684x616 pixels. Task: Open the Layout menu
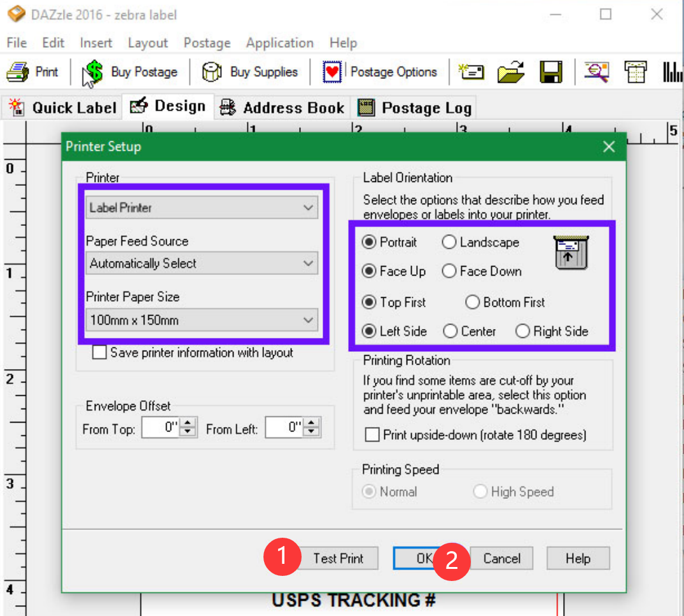148,43
